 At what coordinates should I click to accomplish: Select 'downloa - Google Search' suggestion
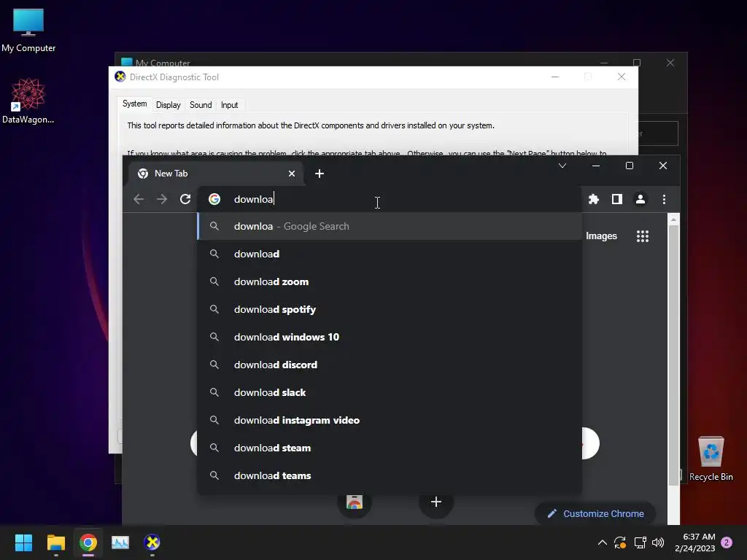point(390,226)
